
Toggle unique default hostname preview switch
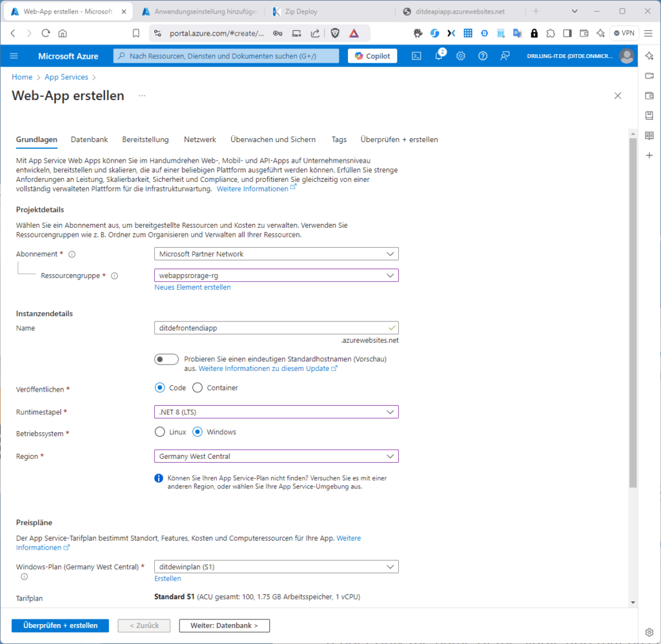pos(166,359)
